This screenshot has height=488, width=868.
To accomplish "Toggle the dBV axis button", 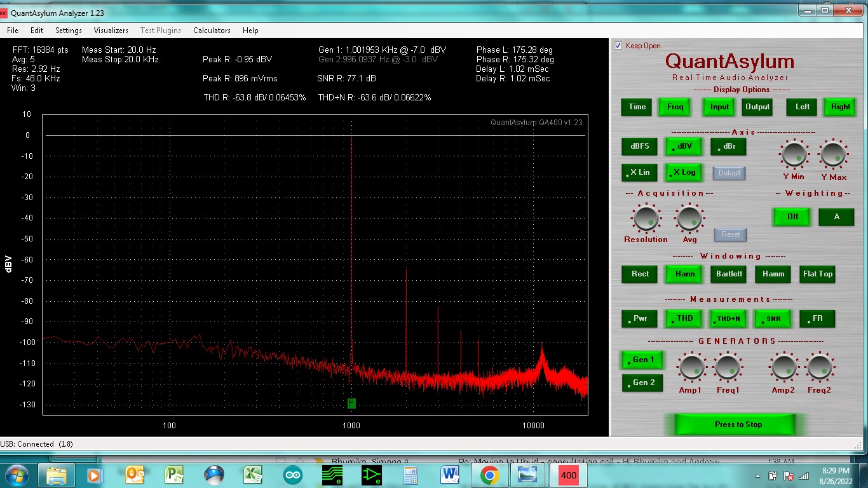I will (x=684, y=146).
